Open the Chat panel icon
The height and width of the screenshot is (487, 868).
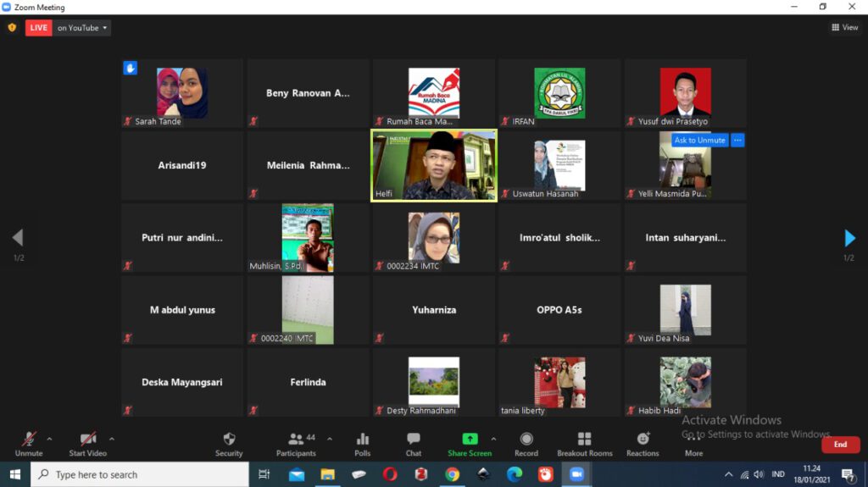(414, 439)
